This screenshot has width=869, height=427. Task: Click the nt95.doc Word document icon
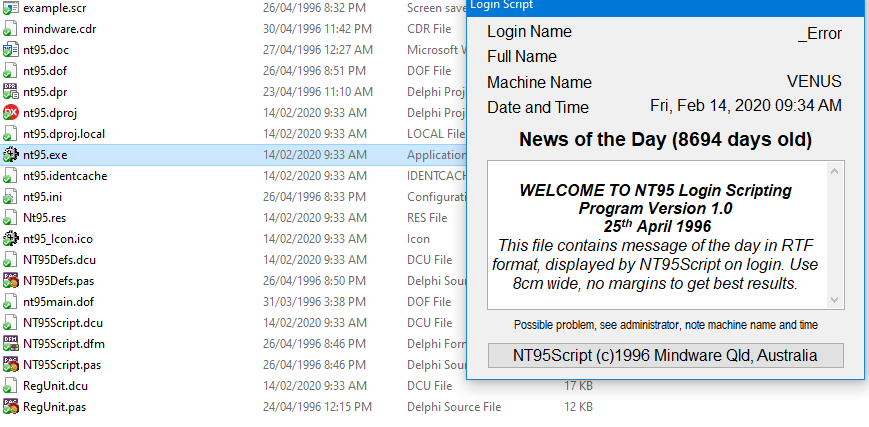pyautogui.click(x=11, y=50)
